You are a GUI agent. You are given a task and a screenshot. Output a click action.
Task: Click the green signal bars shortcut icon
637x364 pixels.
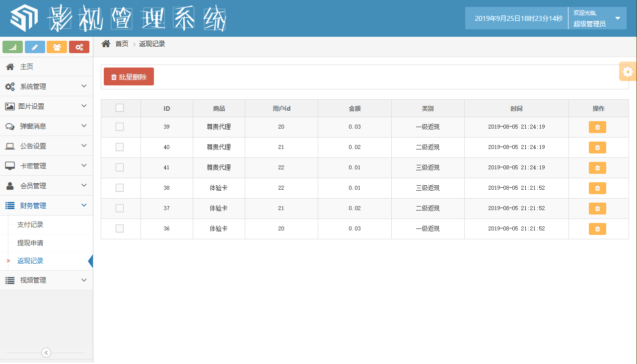13,47
